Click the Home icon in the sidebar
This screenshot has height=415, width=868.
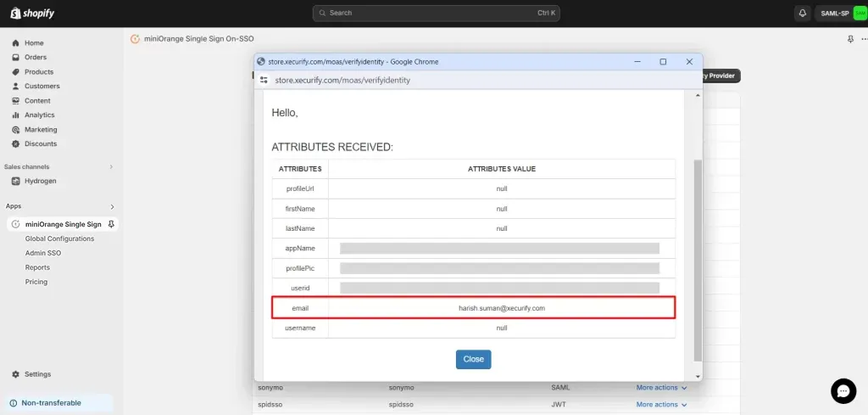click(15, 43)
